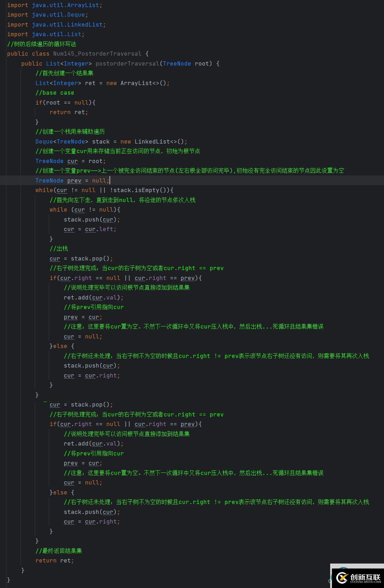Click the java.util.ArrayList import line

[x=55, y=5]
